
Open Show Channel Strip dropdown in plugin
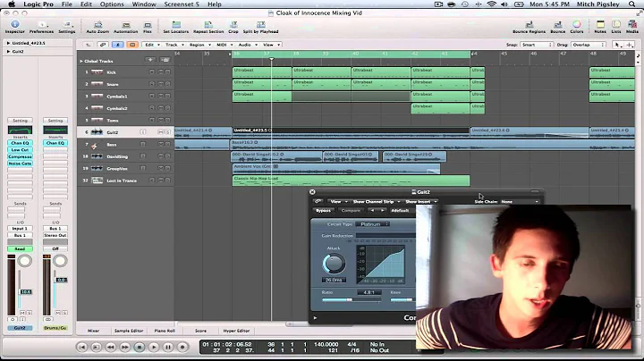[376, 202]
